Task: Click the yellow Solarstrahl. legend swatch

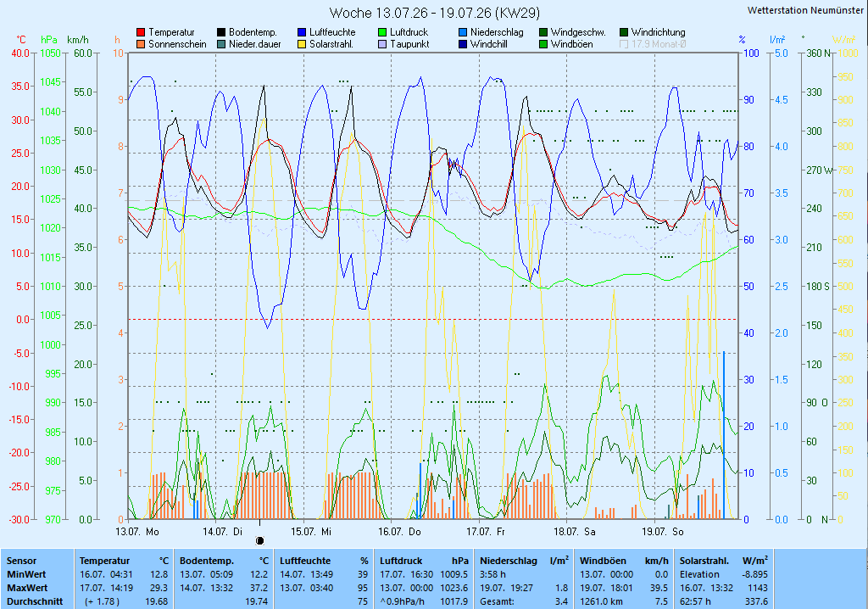Action: click(302, 44)
